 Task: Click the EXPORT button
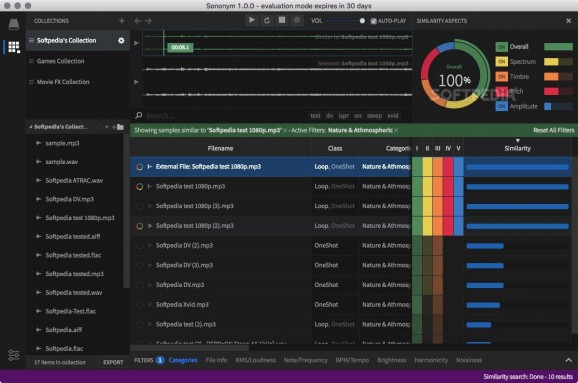coord(113,362)
